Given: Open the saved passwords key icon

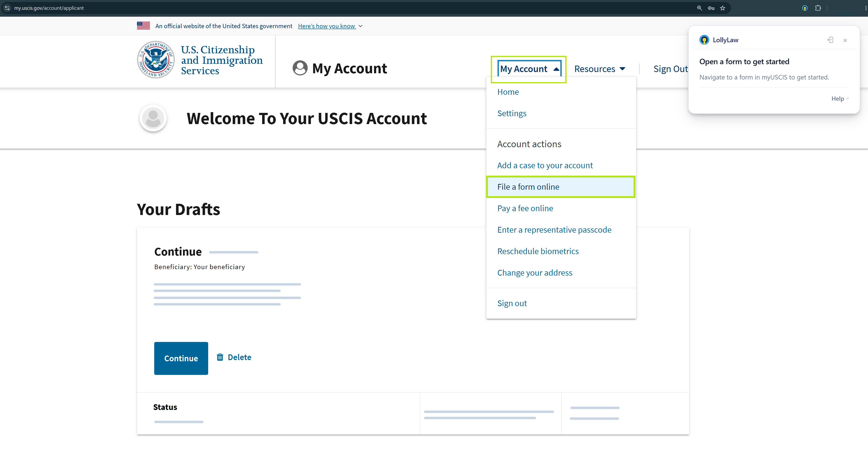Looking at the screenshot, I should click(711, 8).
